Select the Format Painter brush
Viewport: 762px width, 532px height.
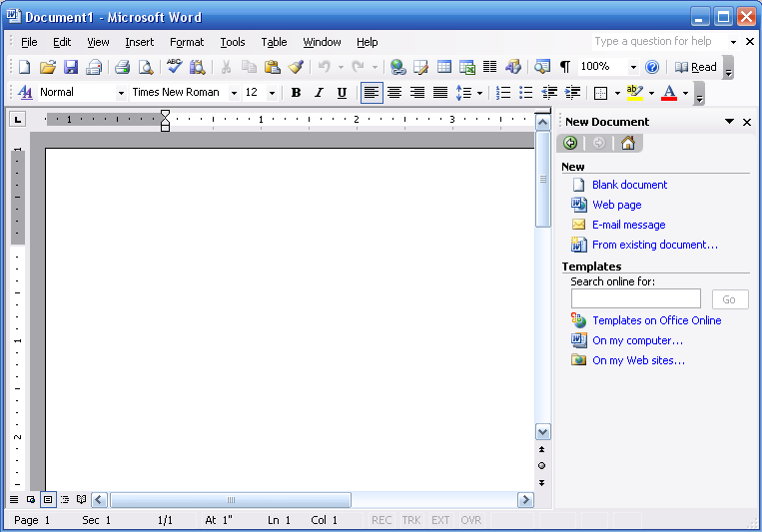tap(296, 67)
